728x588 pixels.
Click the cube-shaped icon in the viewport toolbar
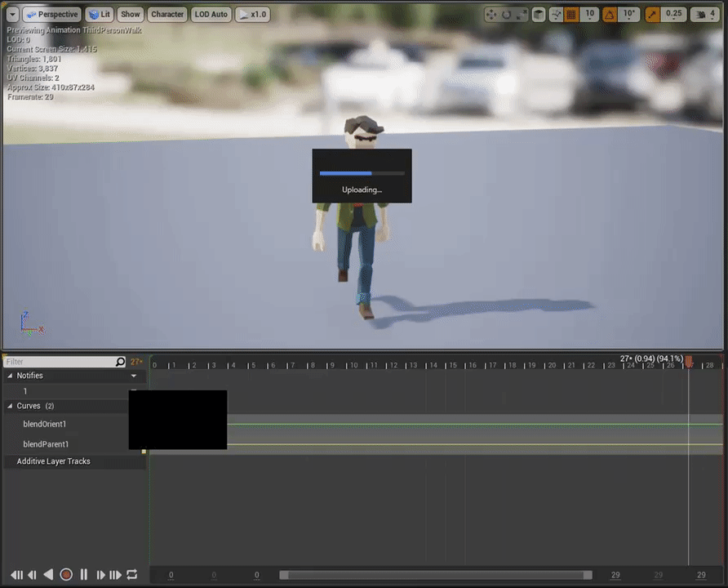click(x=539, y=14)
